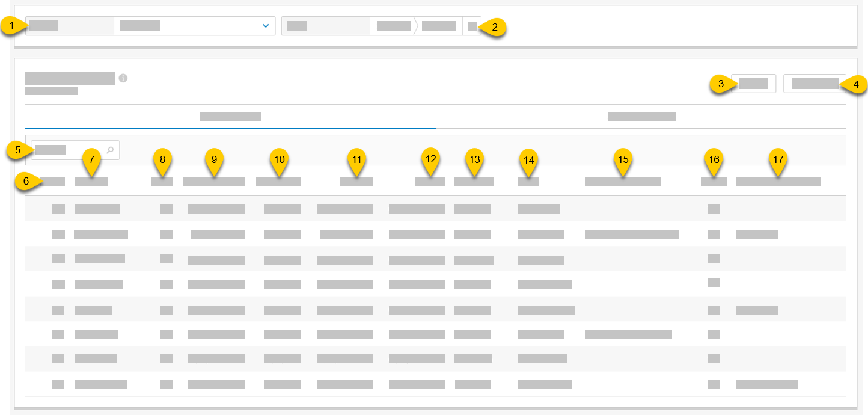
Task: Click the yellow callout marker numbered 17
Action: 778,160
